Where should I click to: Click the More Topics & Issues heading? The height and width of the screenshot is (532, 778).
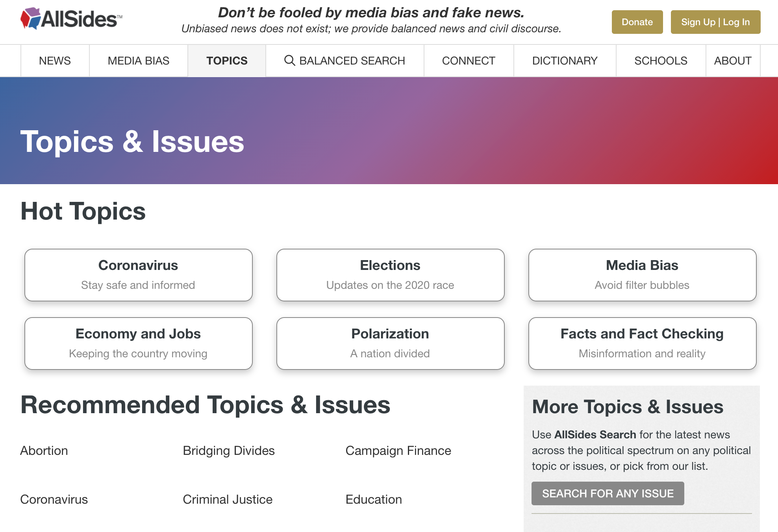click(628, 406)
